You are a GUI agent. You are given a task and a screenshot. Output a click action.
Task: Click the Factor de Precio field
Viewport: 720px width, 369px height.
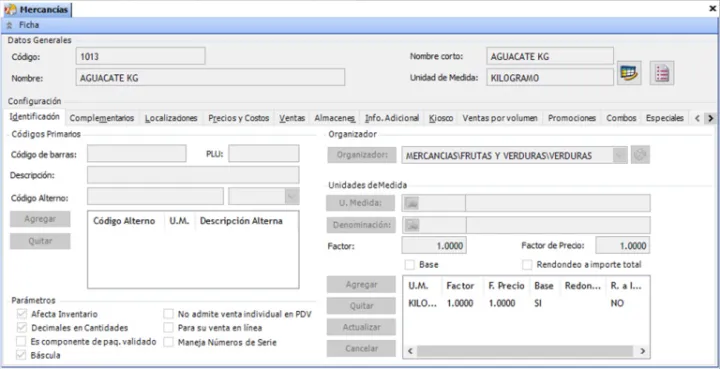(623, 246)
